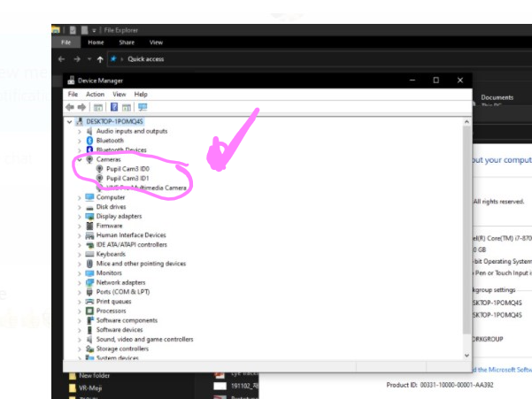Click the Mice and other pointing devices icon
The width and height of the screenshot is (532, 399).
(x=89, y=264)
